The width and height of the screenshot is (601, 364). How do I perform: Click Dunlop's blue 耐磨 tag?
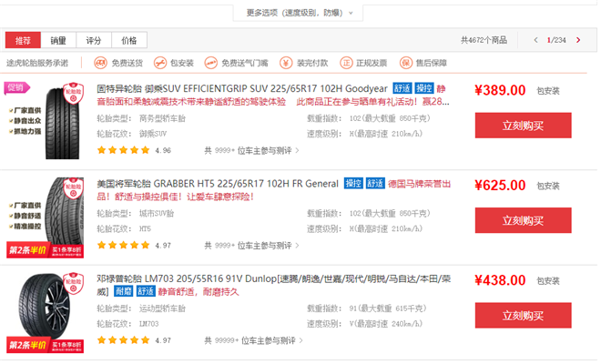click(x=124, y=291)
